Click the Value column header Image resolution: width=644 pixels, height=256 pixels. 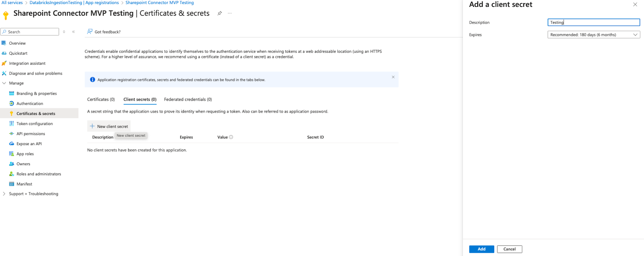click(223, 137)
